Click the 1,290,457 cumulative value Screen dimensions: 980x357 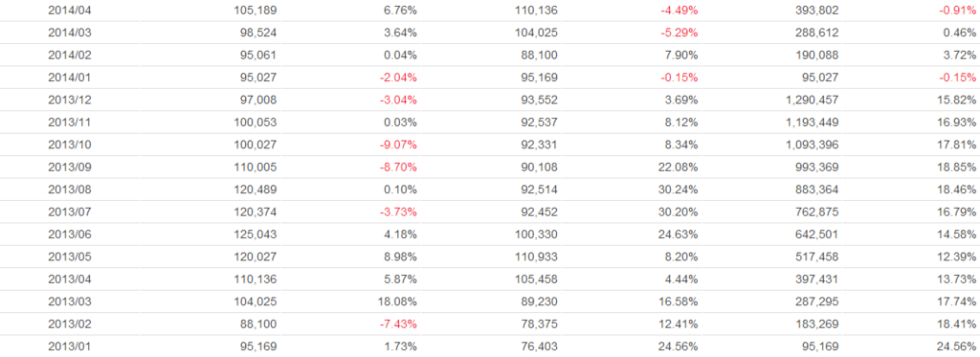(x=813, y=100)
